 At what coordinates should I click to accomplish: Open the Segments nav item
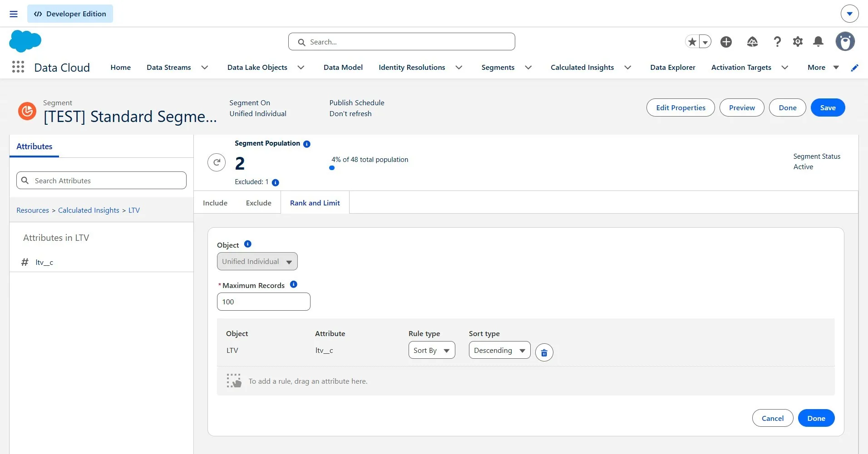coord(498,68)
